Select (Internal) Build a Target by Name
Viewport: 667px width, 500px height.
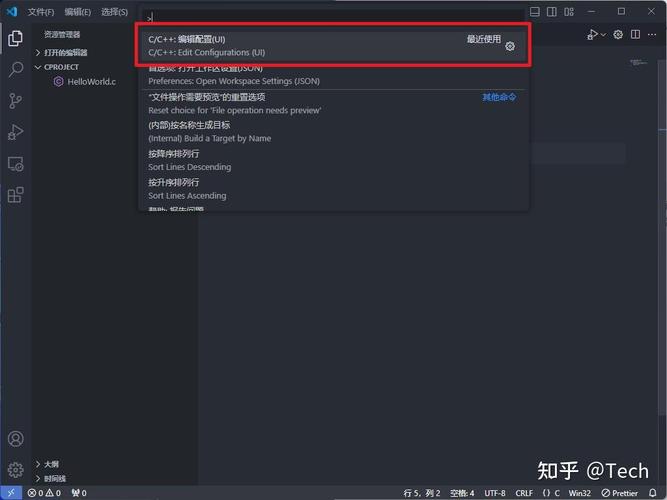334,131
